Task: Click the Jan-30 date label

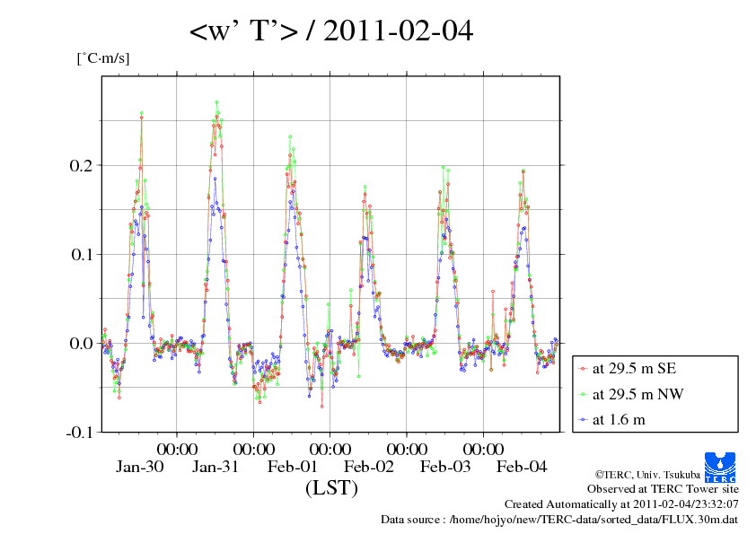Action: tap(139, 467)
